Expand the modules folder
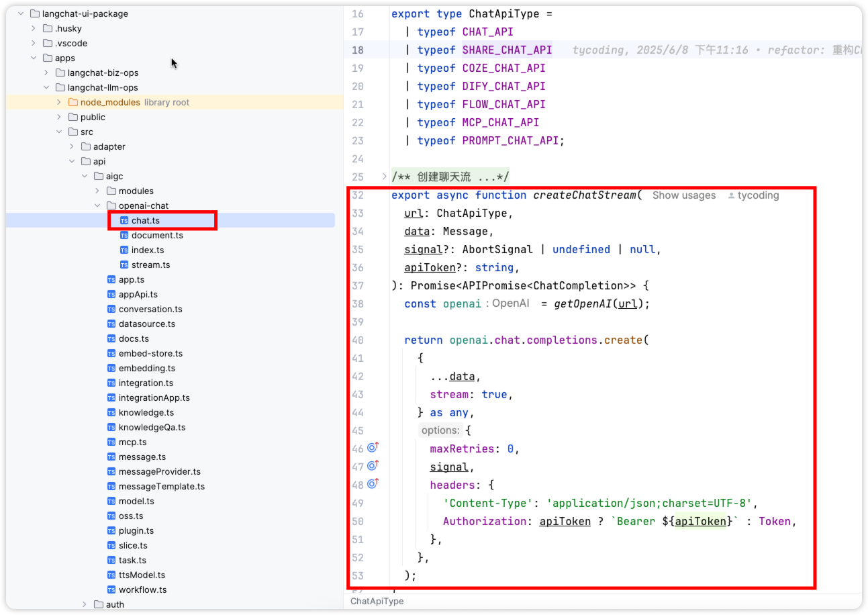The height and width of the screenshot is (615, 868). (x=97, y=191)
